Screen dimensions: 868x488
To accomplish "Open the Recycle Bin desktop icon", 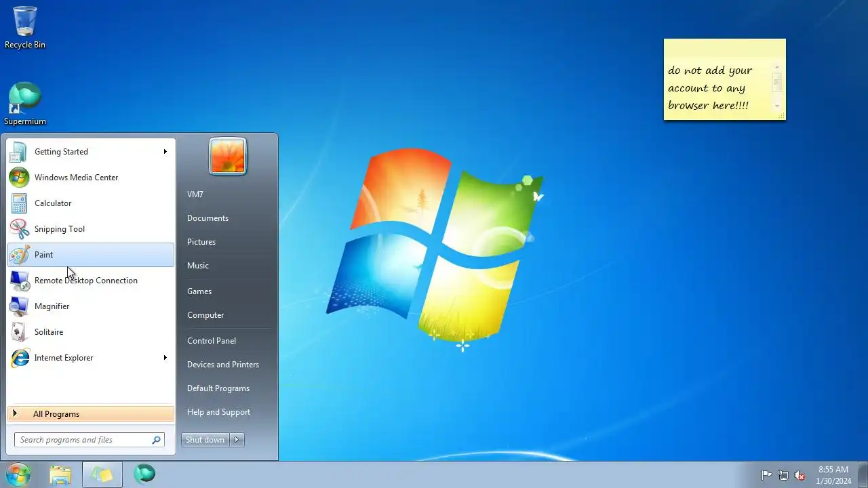I will 25,27.
